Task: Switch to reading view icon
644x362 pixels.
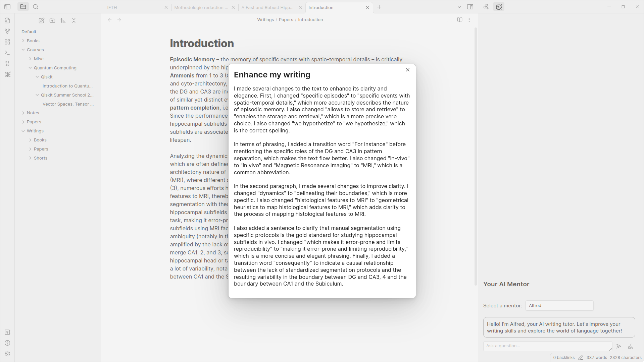Action: (x=460, y=20)
